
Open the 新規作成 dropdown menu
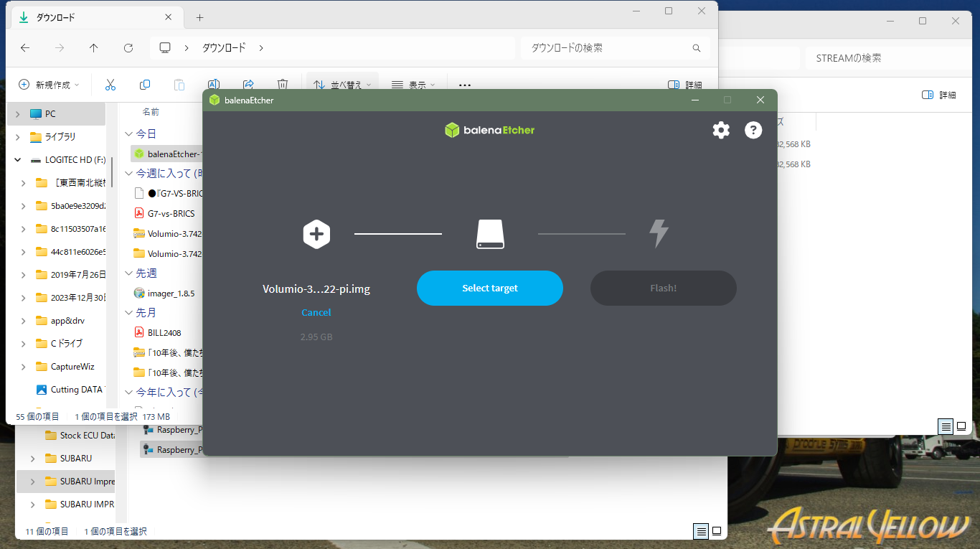tap(49, 85)
